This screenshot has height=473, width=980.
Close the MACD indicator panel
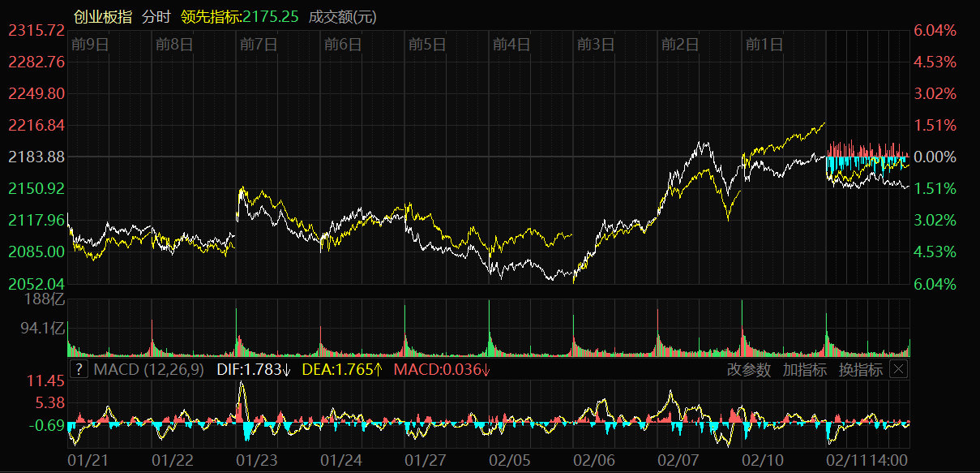pos(897,370)
